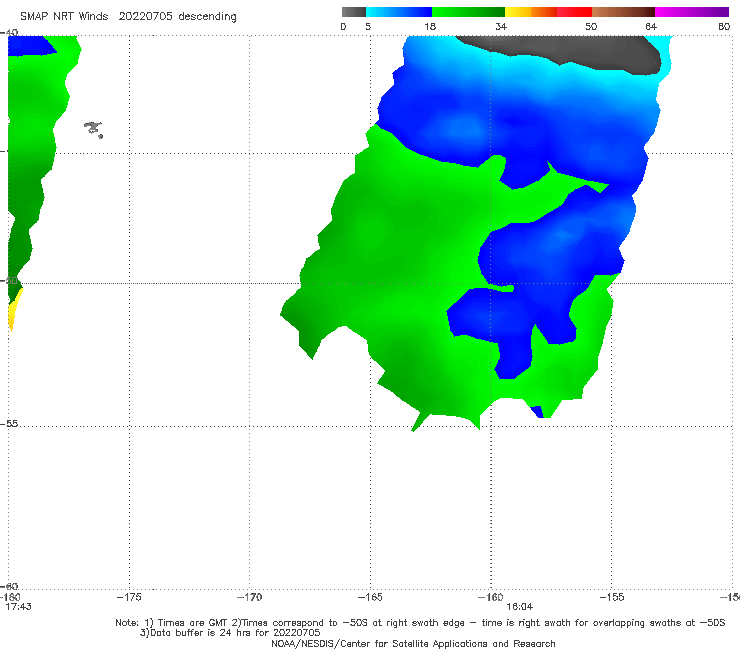The width and height of the screenshot is (740, 650).
Task: Click the brown segment of the color bar
Action: 623,12
